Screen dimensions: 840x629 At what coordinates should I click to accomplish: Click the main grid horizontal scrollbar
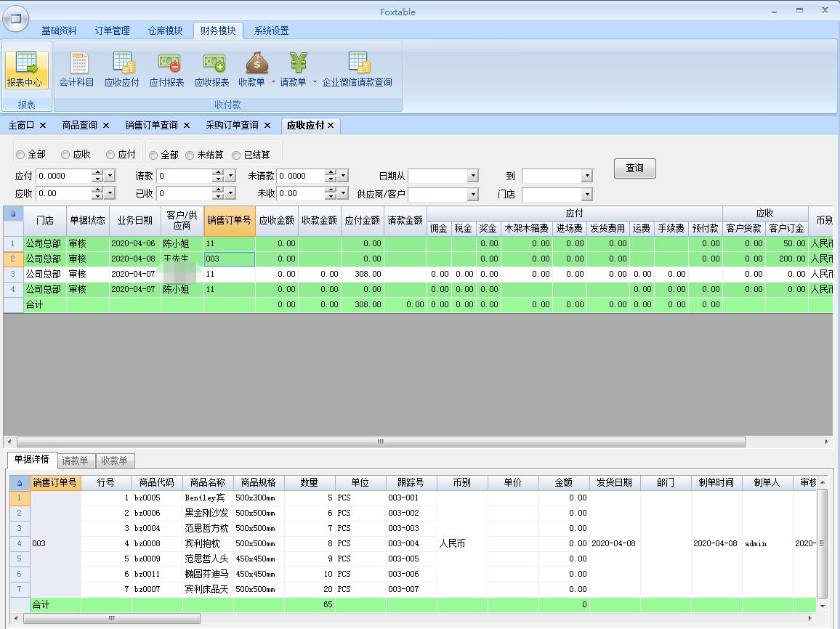click(380, 442)
